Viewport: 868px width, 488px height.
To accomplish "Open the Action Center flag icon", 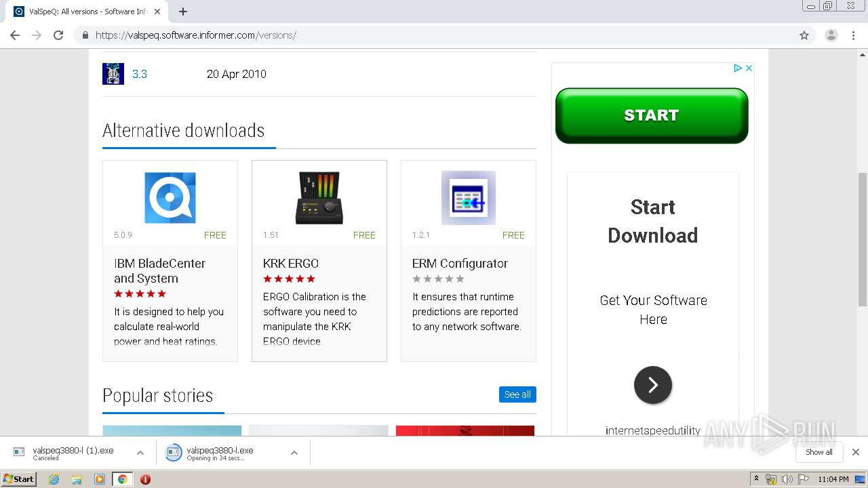I will pos(802,479).
